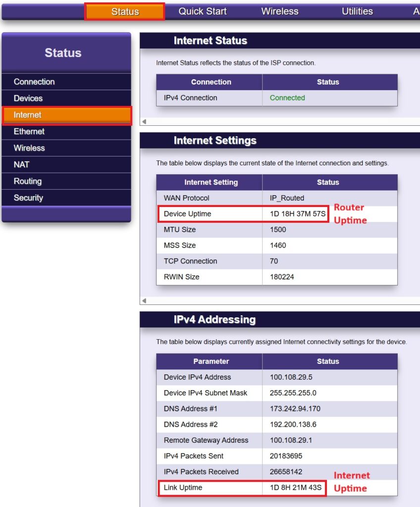The image size is (420, 507).
Task: Click the green Connected status text
Action: coord(287,98)
